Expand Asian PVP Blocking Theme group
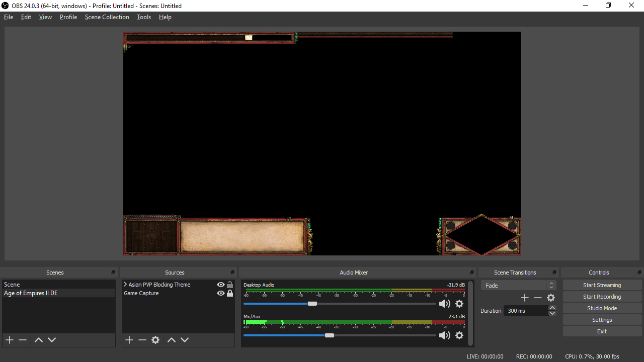Image resolution: width=644 pixels, height=362 pixels. pyautogui.click(x=125, y=285)
